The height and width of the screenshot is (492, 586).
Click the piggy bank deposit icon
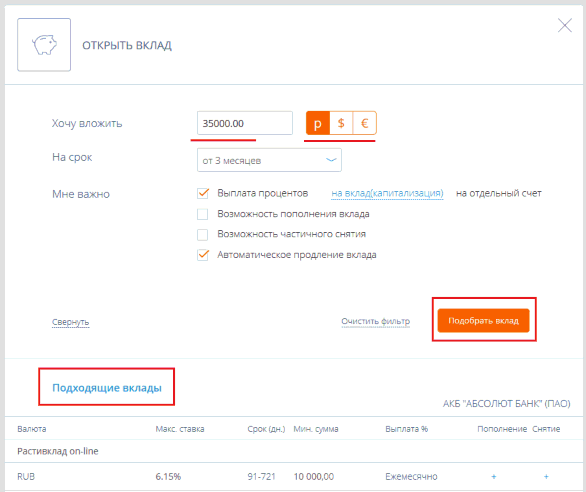[x=44, y=45]
